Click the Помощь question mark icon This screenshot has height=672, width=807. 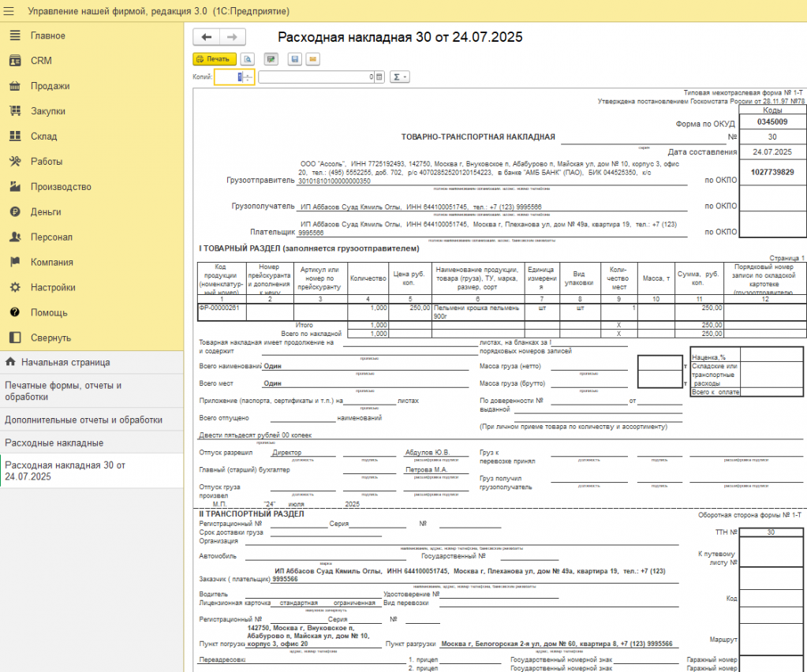click(15, 313)
